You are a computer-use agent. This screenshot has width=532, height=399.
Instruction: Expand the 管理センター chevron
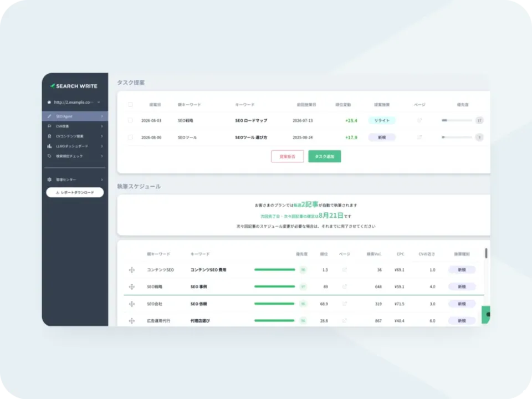(102, 180)
